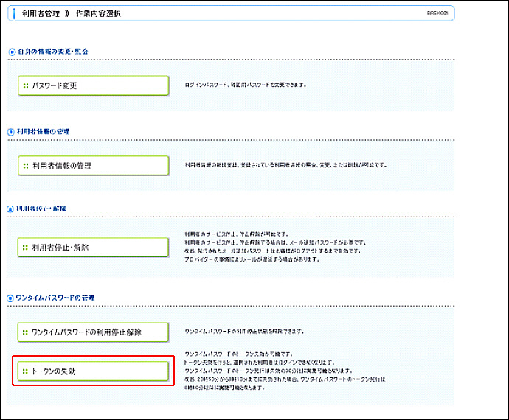Click the パスワード変更 button
Screen dimensions: 509x420
pos(93,85)
